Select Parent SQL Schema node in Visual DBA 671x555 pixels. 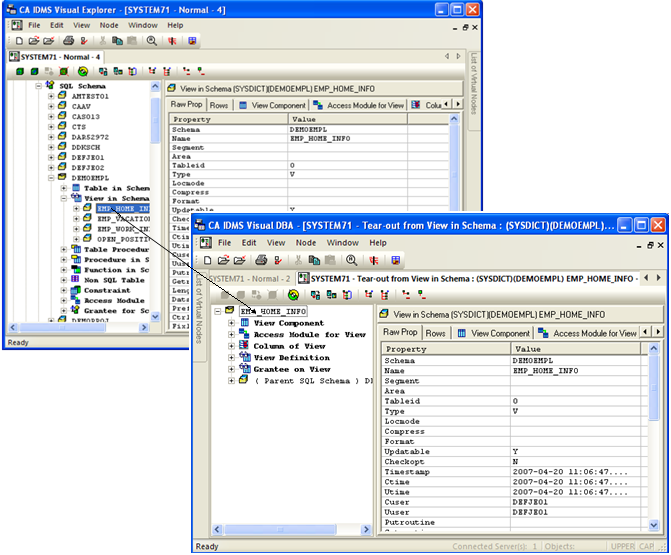[x=312, y=381]
